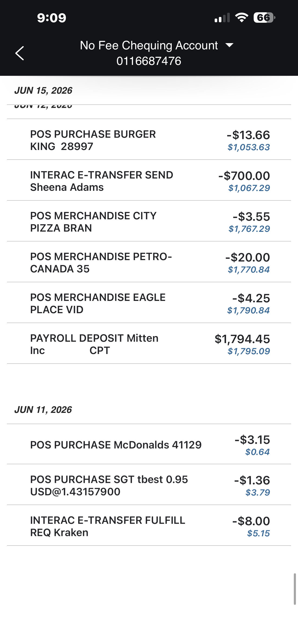Viewport: 298px width, 644px height.
Task: Tap the battery level indicator
Action: point(264,18)
